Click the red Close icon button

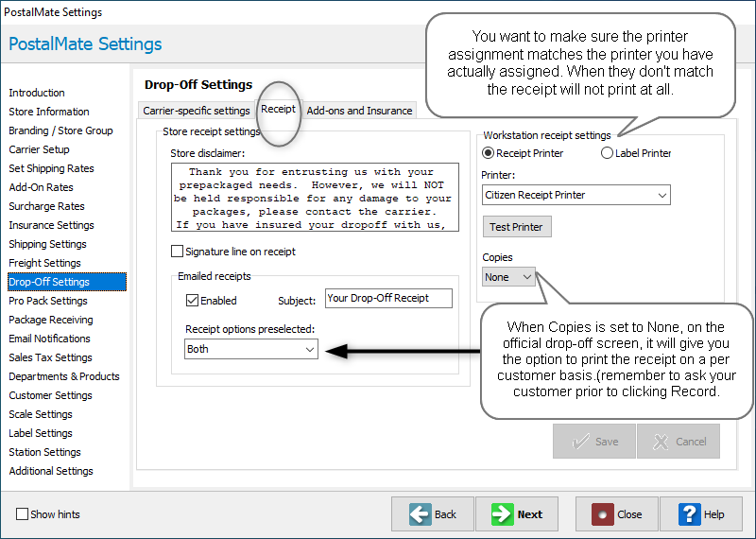603,514
